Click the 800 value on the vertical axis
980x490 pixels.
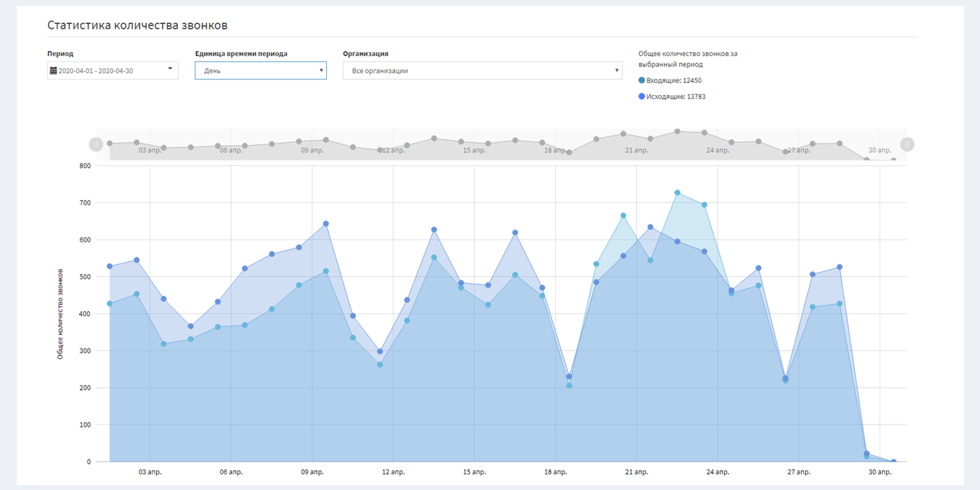click(85, 166)
